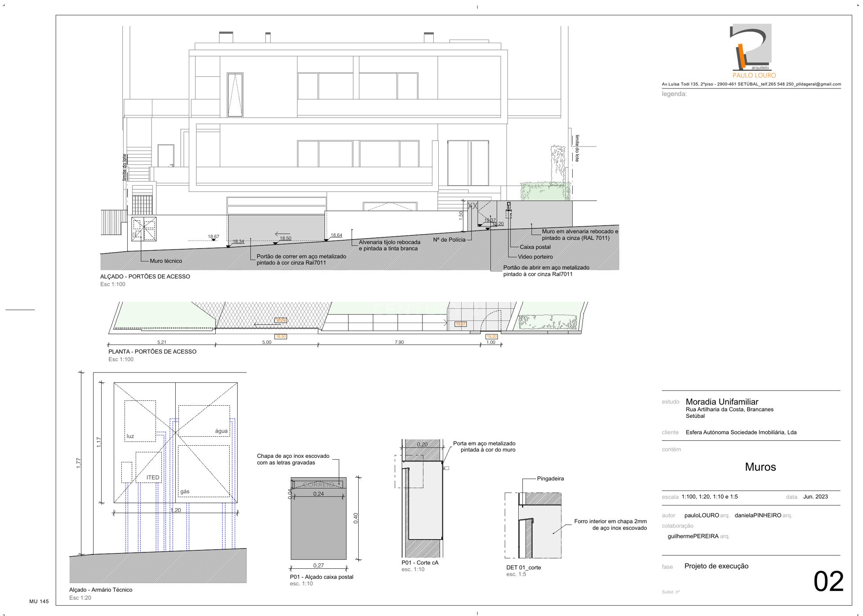Click the author 'pauloLOURO'
This screenshot has height=616, width=863.
[702, 515]
